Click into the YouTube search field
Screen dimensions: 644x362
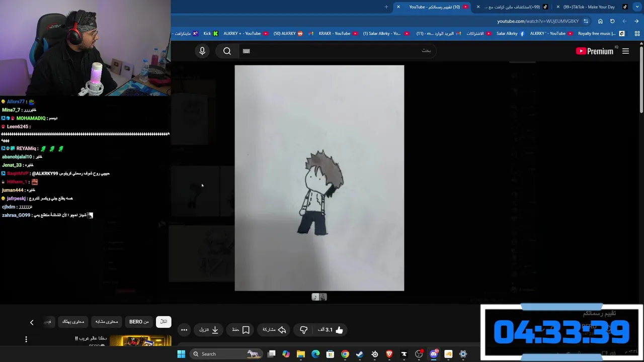(x=337, y=51)
